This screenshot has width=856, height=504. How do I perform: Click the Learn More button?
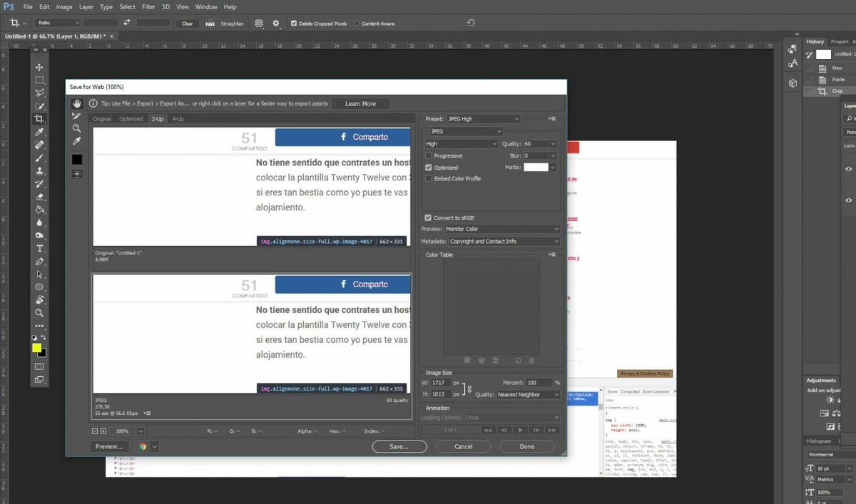point(360,103)
